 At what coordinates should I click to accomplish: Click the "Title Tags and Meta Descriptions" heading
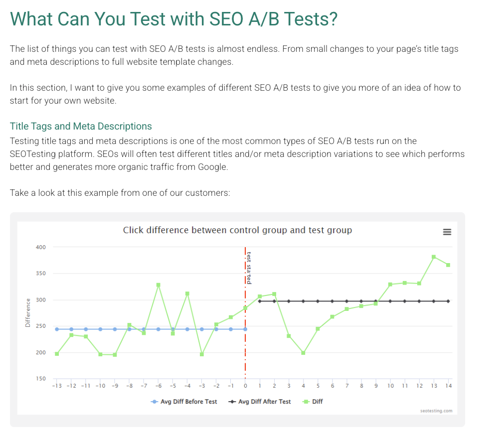81,126
